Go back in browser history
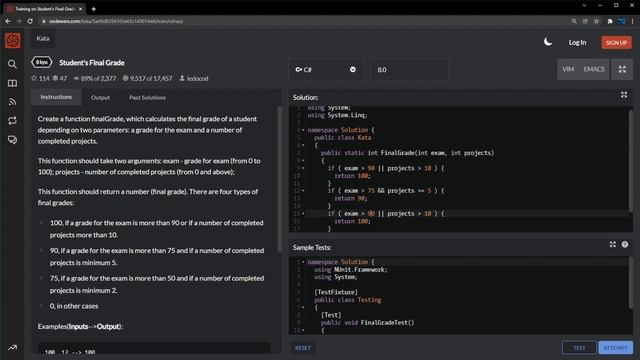The height and width of the screenshot is (360, 640). [x=8, y=21]
